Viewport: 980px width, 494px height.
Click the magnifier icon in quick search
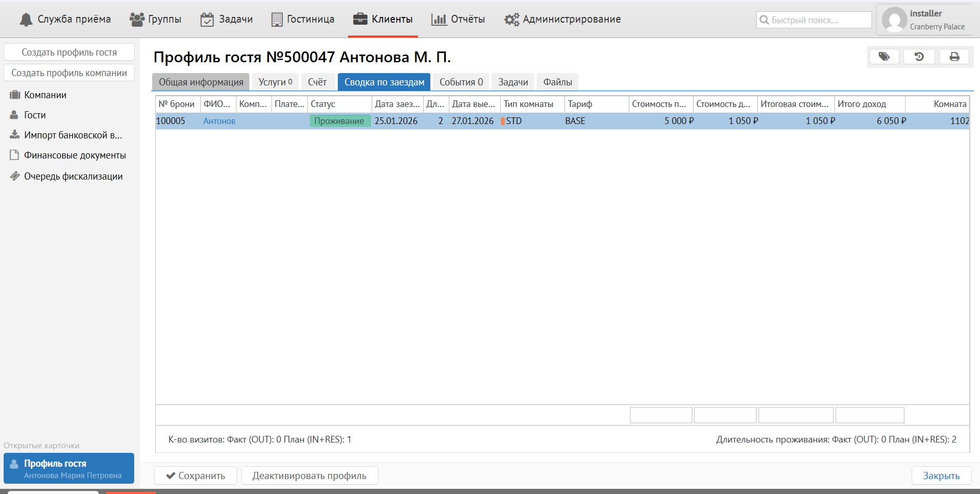pyautogui.click(x=764, y=20)
